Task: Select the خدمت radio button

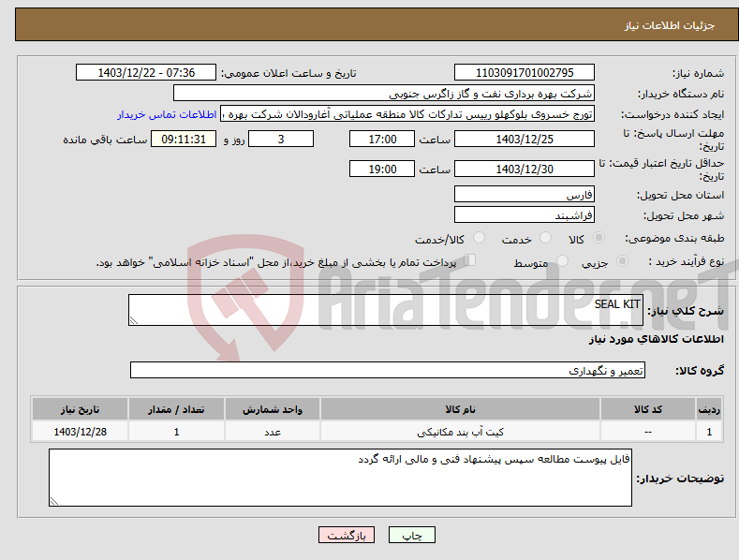Action: coord(545,238)
